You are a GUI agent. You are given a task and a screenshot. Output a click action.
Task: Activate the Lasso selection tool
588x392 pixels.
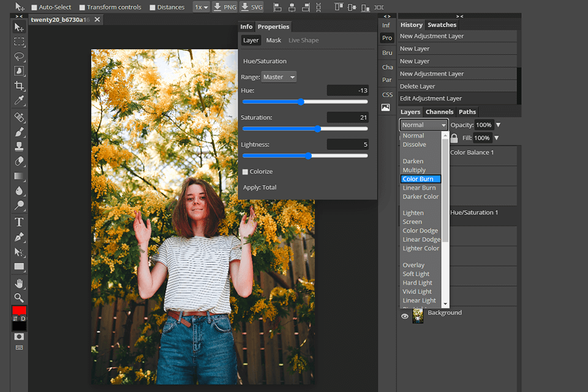19,56
